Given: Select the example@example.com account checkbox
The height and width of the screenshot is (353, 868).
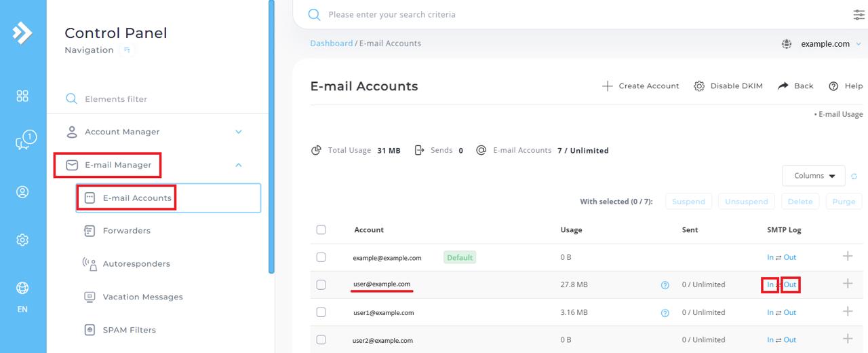Looking at the screenshot, I should click(321, 257).
